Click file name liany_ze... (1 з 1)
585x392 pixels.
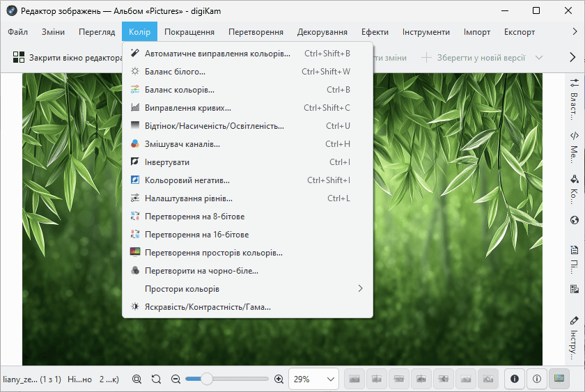coord(32,379)
